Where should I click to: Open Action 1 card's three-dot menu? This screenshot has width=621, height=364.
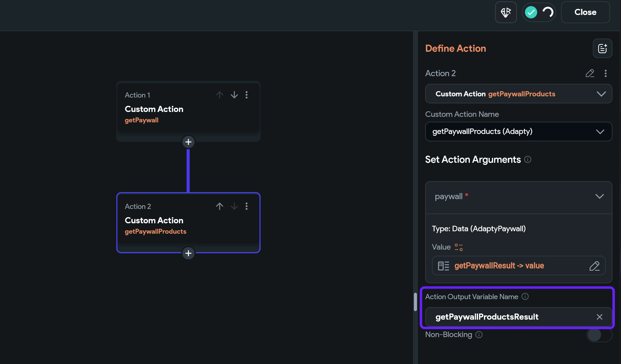pyautogui.click(x=247, y=95)
